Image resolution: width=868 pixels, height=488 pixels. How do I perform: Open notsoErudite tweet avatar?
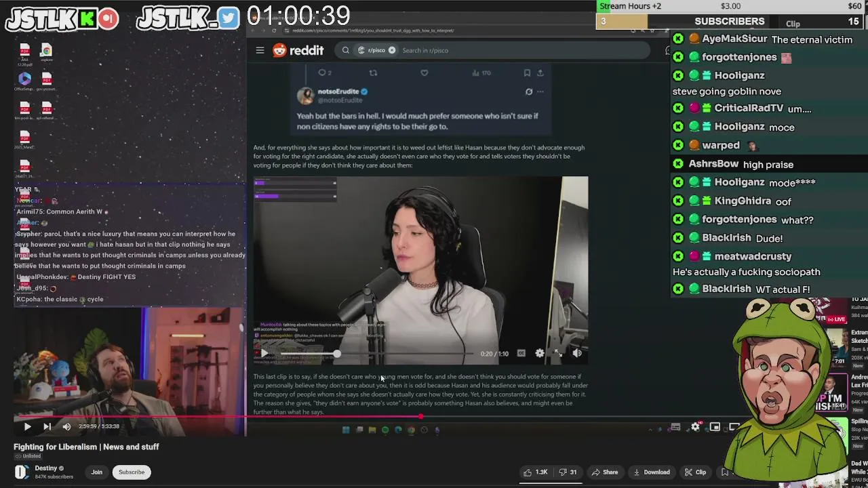click(x=305, y=96)
